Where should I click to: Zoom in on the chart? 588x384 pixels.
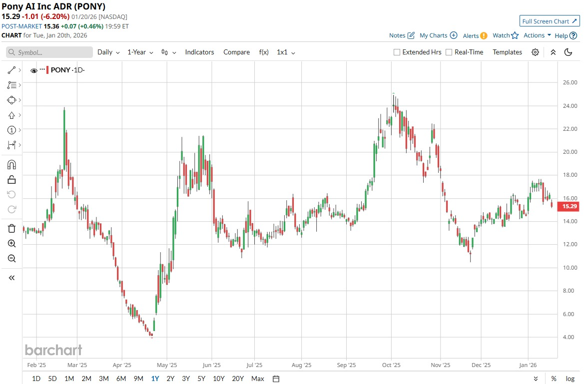point(11,243)
